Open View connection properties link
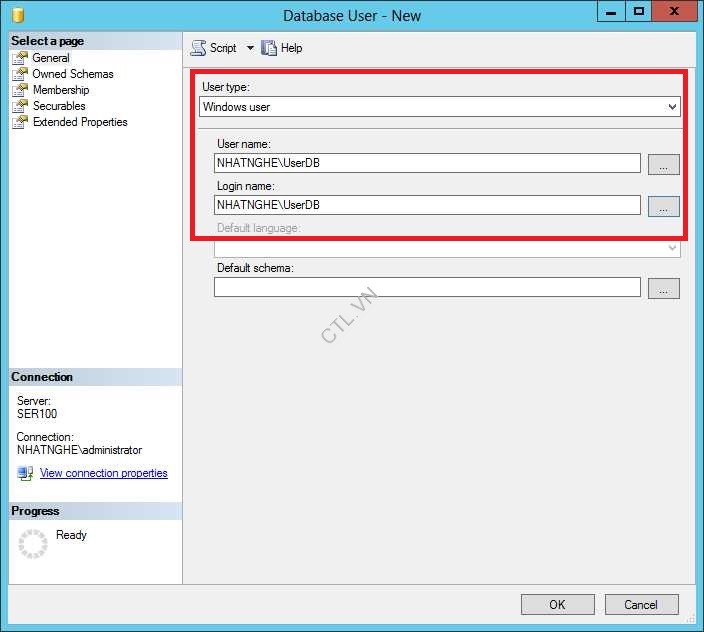Screen dimensions: 704x632 104,473
